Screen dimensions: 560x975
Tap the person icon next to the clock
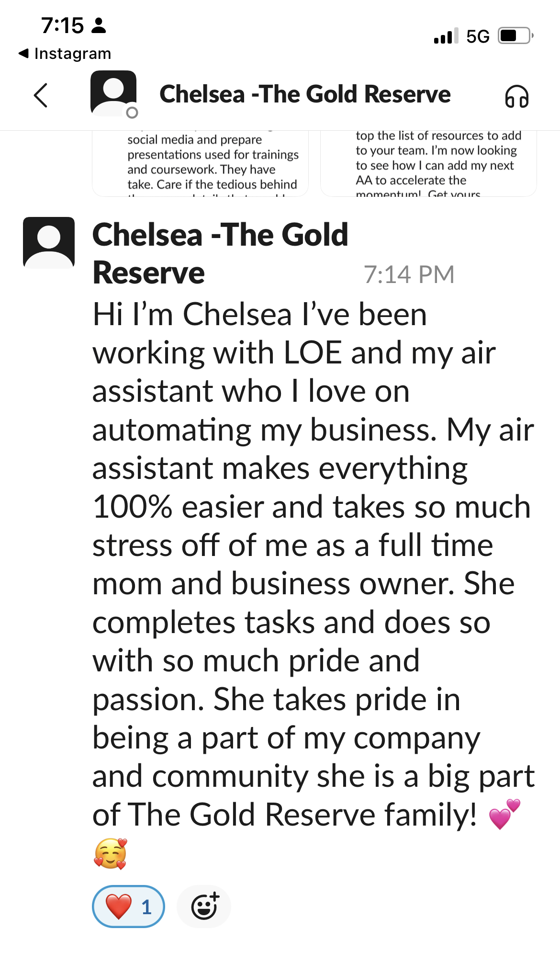(x=99, y=25)
